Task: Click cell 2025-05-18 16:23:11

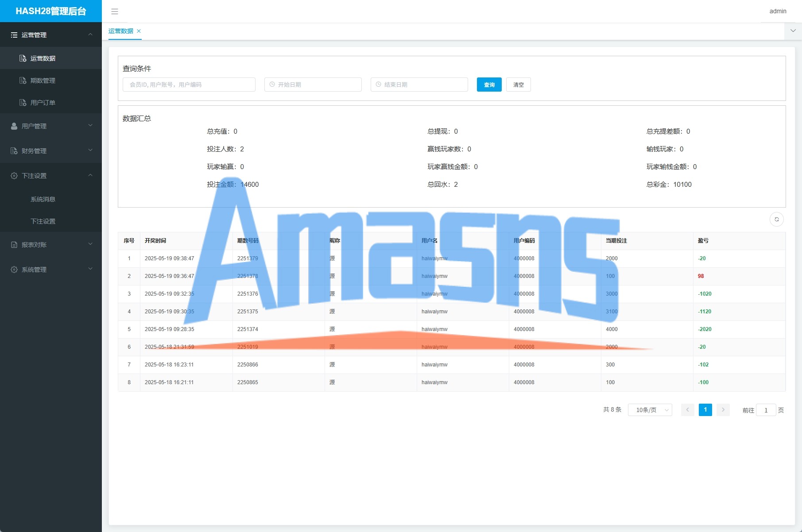Action: click(x=169, y=365)
